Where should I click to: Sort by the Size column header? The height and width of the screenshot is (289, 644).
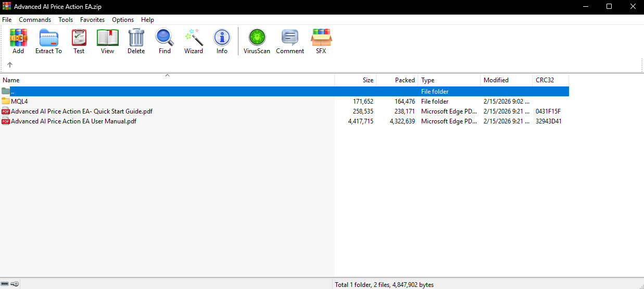click(x=355, y=80)
